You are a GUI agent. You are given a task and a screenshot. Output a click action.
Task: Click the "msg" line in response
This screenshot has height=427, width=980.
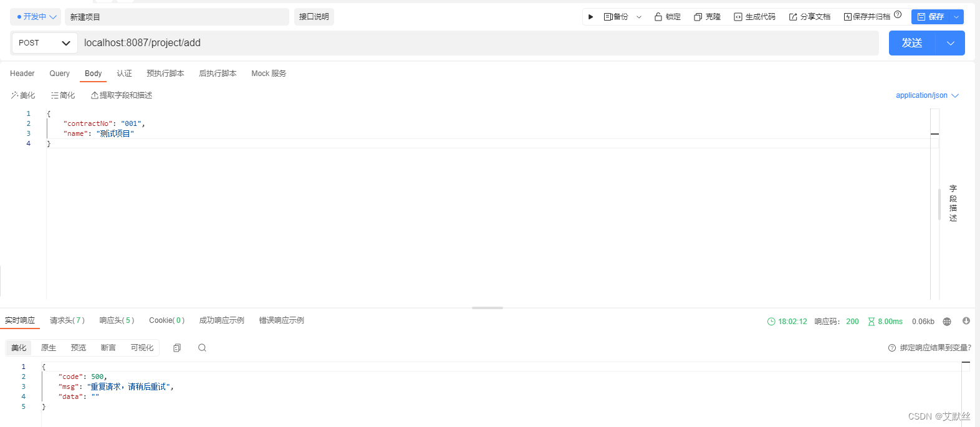pyautogui.click(x=116, y=386)
